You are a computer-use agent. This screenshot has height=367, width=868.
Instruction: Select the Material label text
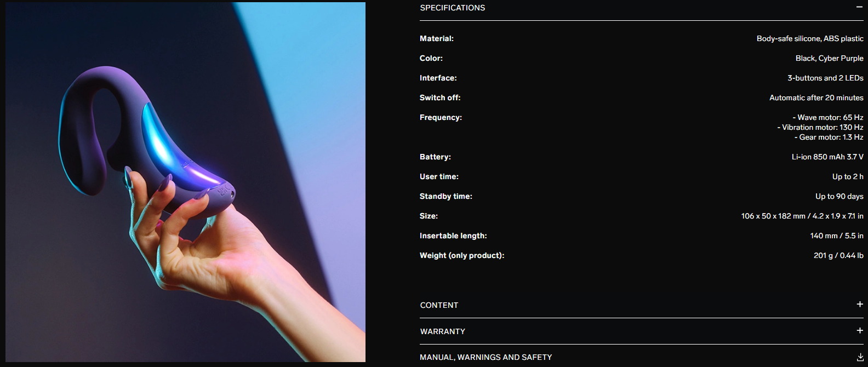pos(437,38)
